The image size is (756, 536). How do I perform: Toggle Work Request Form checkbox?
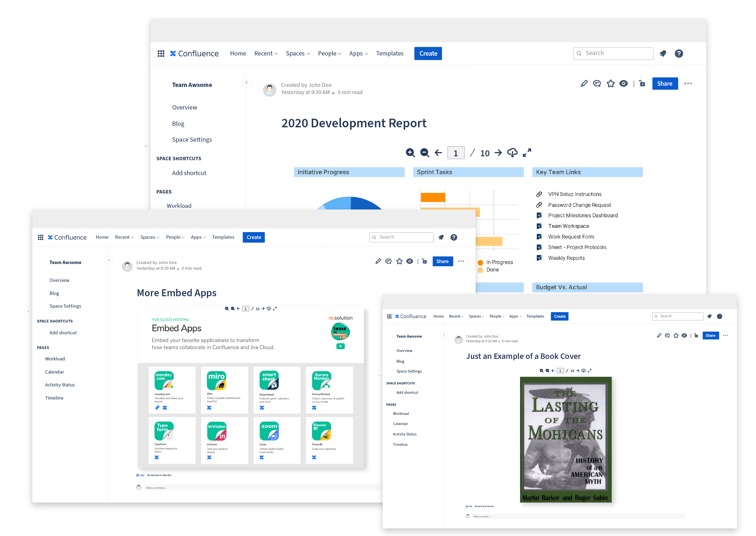[x=539, y=237]
